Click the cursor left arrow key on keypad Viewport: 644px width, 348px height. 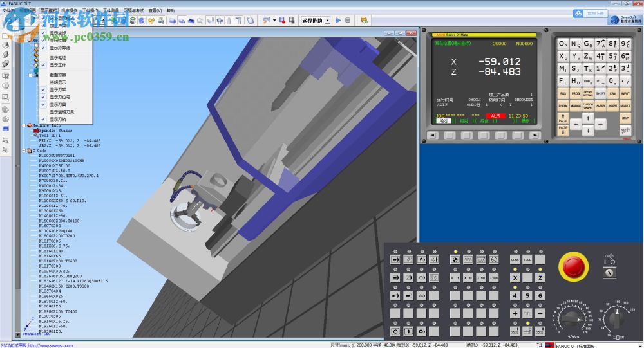click(x=575, y=124)
